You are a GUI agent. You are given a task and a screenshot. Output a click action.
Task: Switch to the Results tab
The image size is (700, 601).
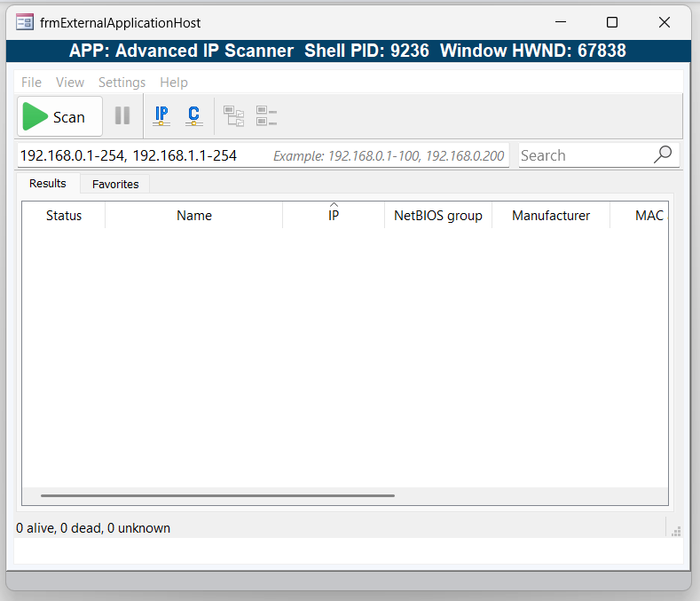coord(48,183)
